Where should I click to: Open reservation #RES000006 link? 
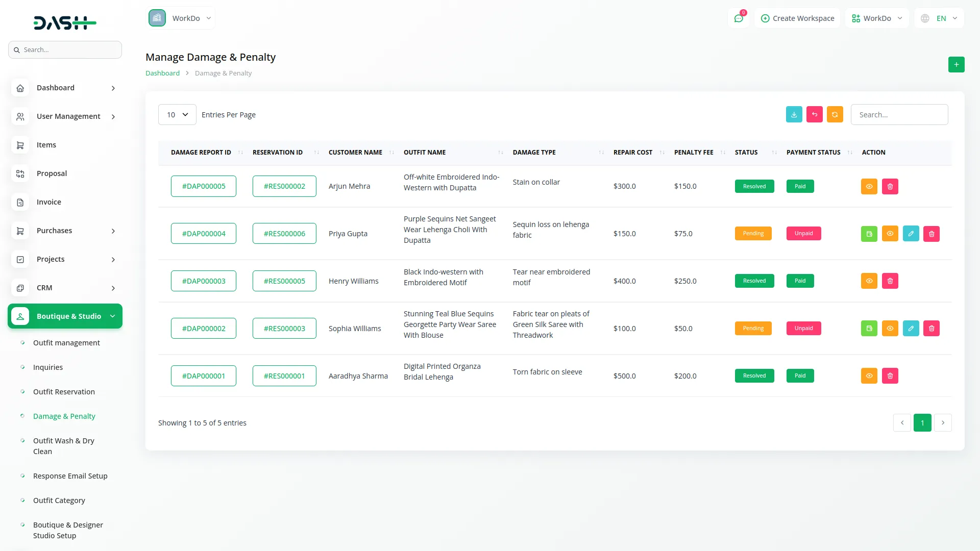click(x=284, y=234)
